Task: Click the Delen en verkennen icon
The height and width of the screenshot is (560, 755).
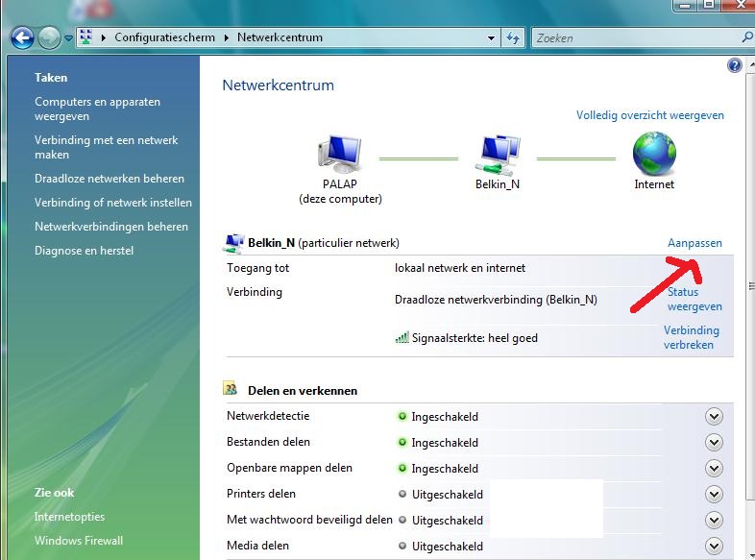Action: [231, 388]
